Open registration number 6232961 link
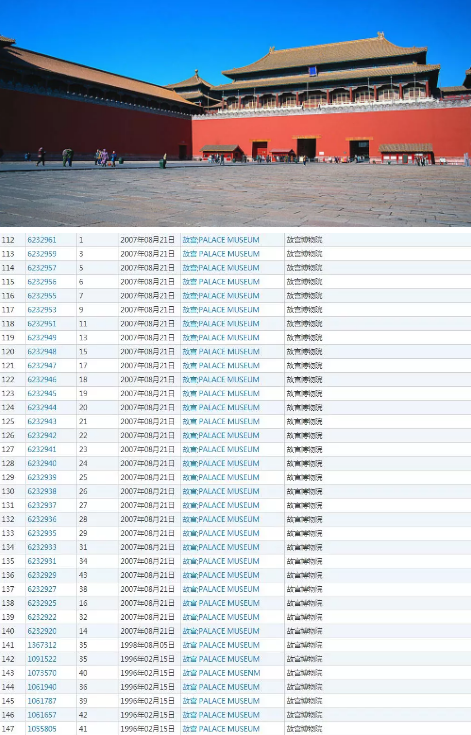Viewport: 471px width, 735px height. pyautogui.click(x=42, y=240)
